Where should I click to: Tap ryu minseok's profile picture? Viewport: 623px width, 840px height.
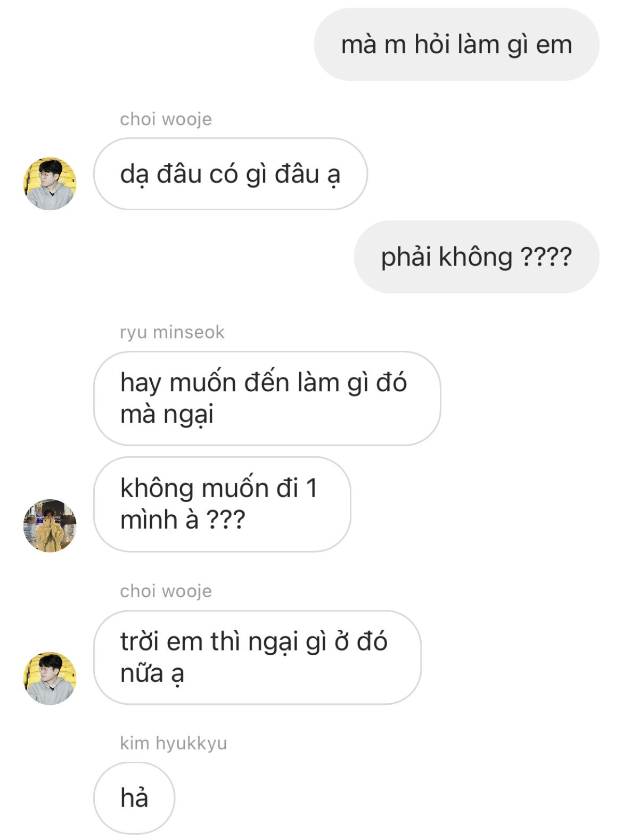click(50, 525)
